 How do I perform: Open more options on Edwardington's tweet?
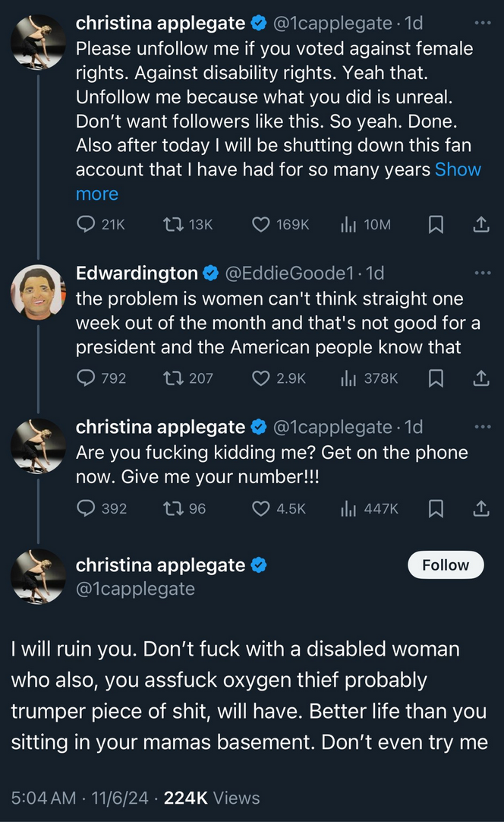pos(483,273)
